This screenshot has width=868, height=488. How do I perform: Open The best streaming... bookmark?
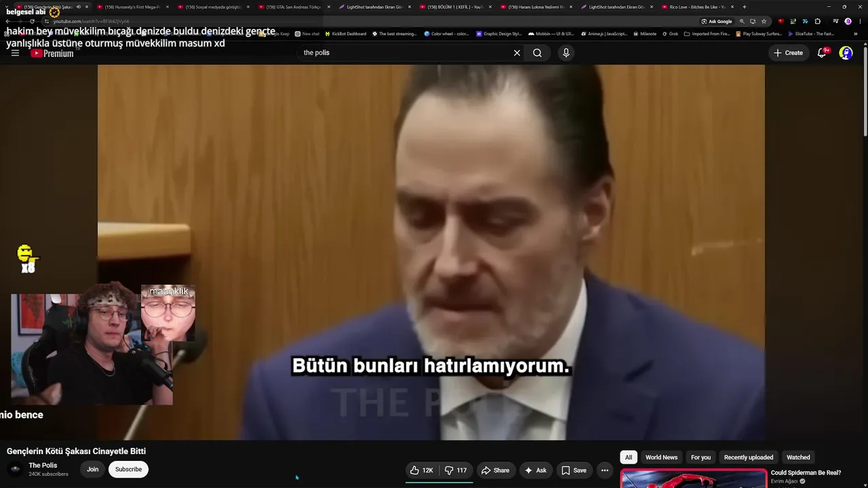click(394, 34)
